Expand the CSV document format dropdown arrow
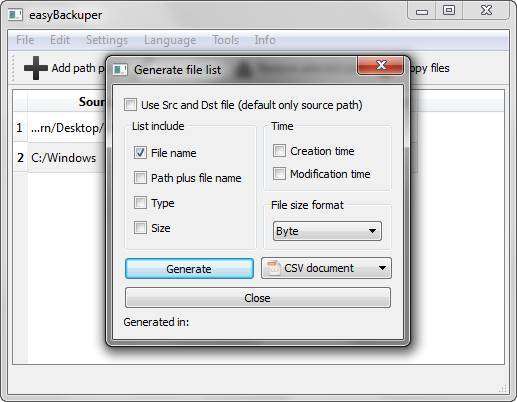The image size is (517, 402). (382, 268)
